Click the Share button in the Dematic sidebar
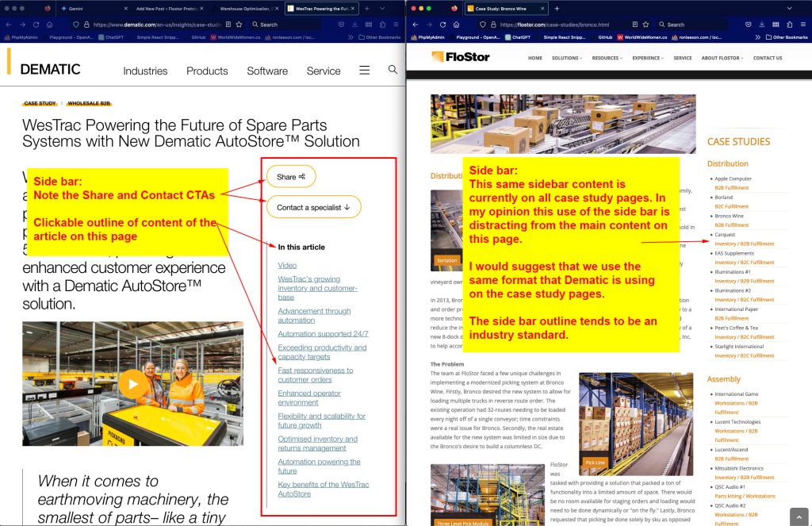 click(x=291, y=177)
